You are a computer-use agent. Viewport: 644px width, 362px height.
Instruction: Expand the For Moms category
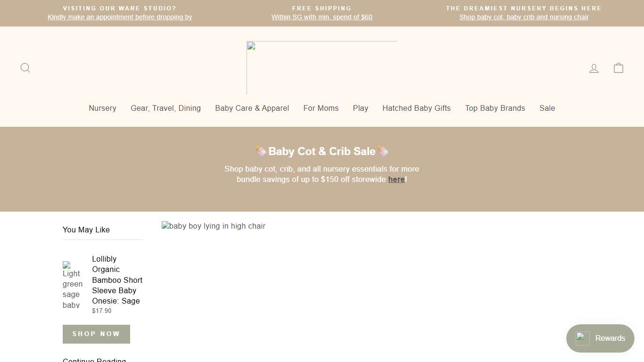coord(321,108)
